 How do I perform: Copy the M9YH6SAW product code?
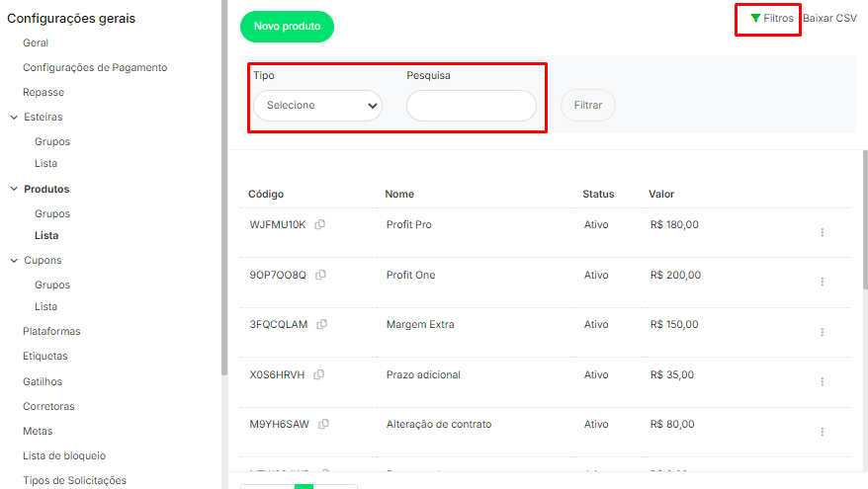(323, 424)
